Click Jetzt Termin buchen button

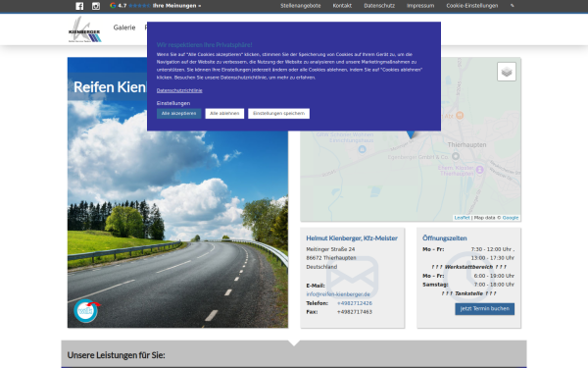coord(484,309)
